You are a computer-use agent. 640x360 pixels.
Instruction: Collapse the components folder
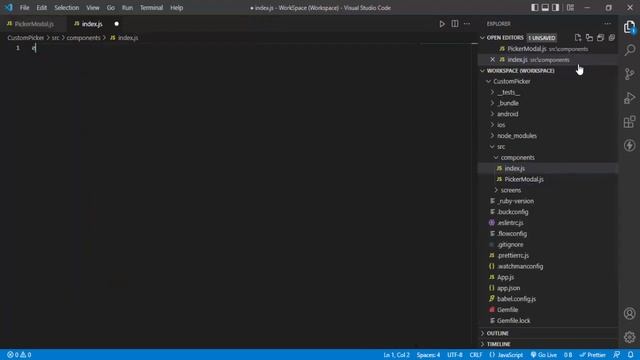496,158
